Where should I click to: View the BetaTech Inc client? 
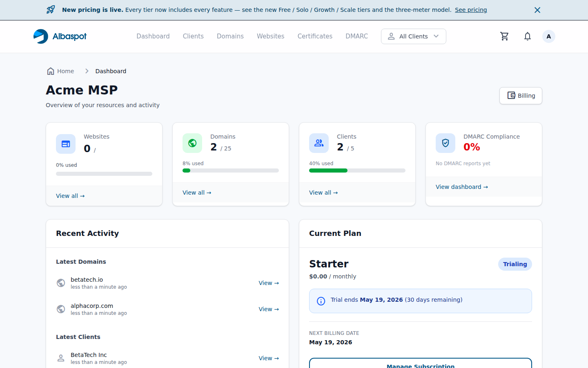tap(269, 358)
